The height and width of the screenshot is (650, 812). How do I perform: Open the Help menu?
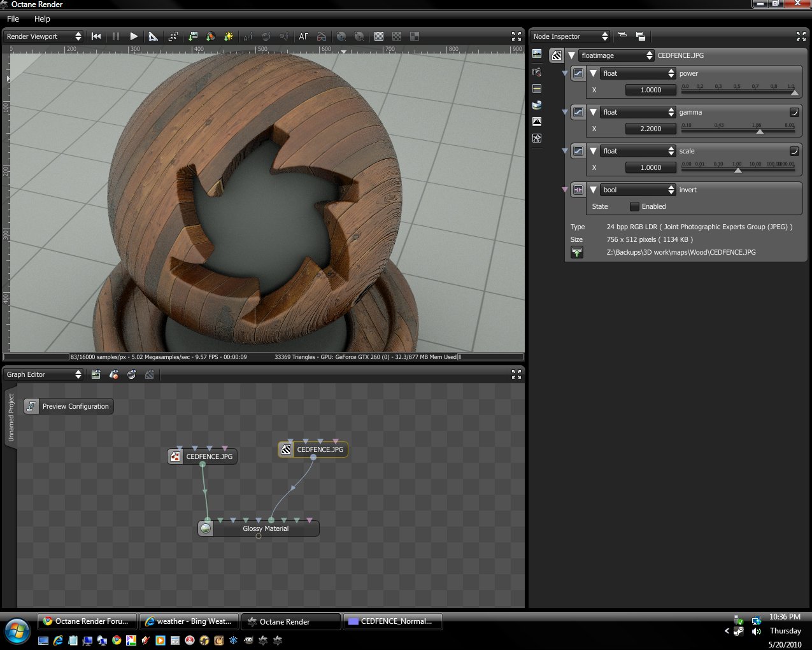[42, 18]
